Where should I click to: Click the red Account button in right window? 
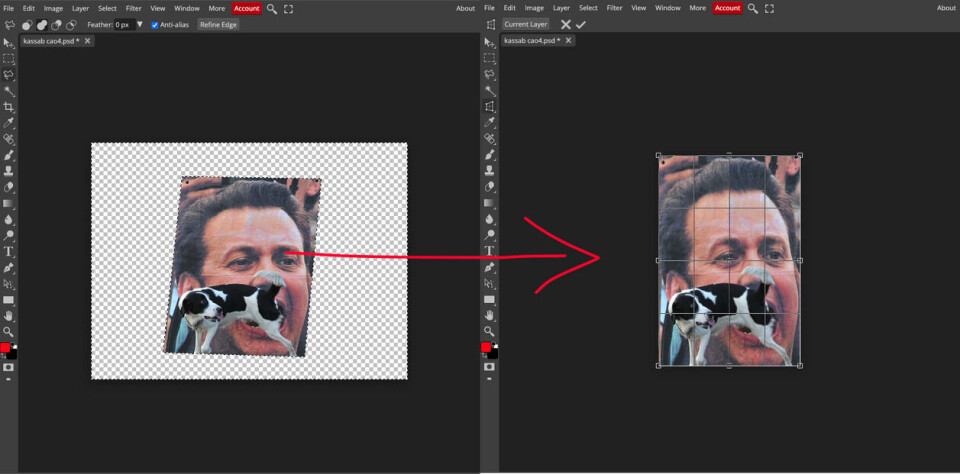tap(727, 8)
